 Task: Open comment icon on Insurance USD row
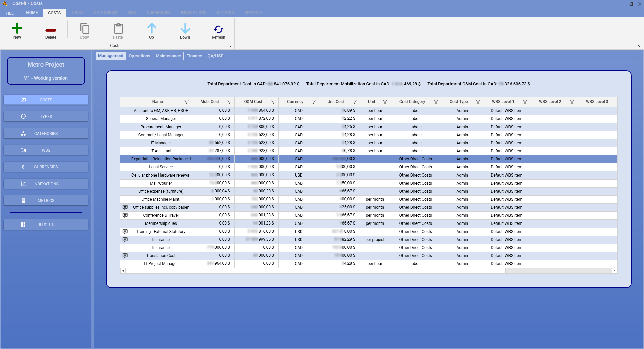tap(125, 240)
